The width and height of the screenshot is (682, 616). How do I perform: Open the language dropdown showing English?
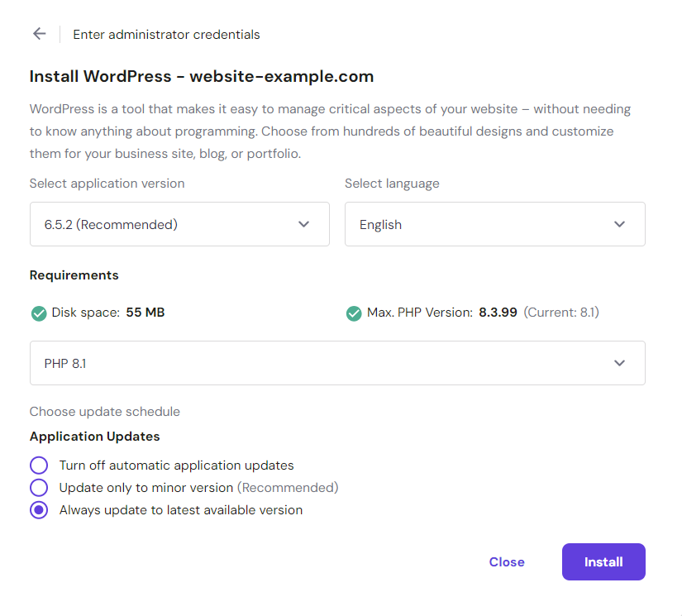pos(494,224)
